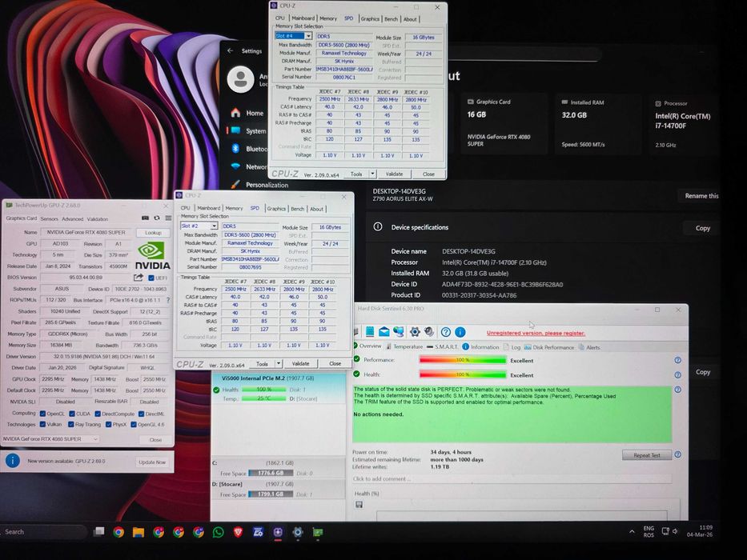This screenshot has width=747, height=560.
Task: Click the Settings user avatar icon
Action: [240, 79]
